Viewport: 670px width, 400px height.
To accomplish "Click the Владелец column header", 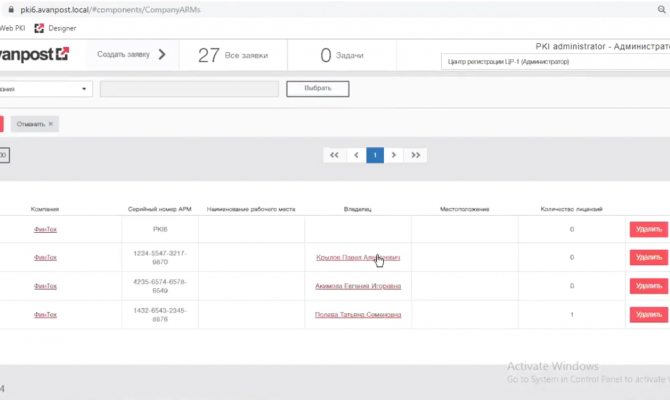I will (358, 209).
